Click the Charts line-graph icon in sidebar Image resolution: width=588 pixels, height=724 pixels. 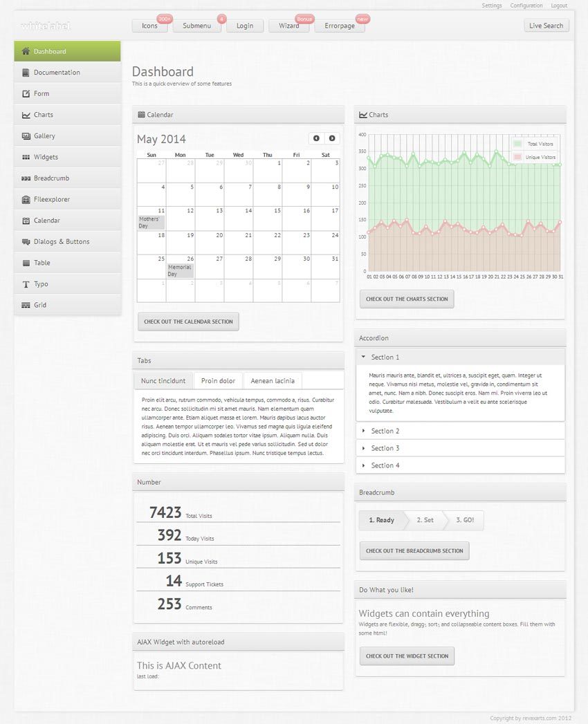point(26,115)
